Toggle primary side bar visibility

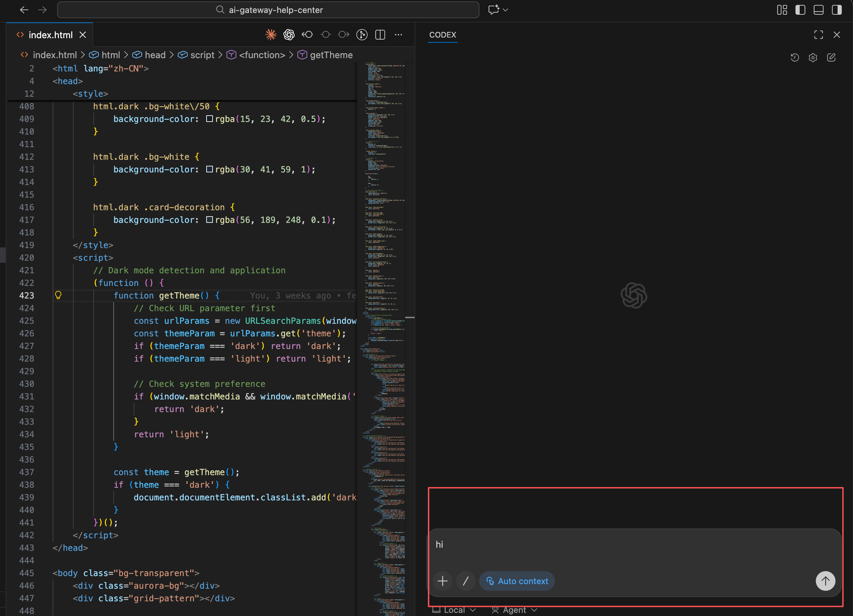click(800, 10)
